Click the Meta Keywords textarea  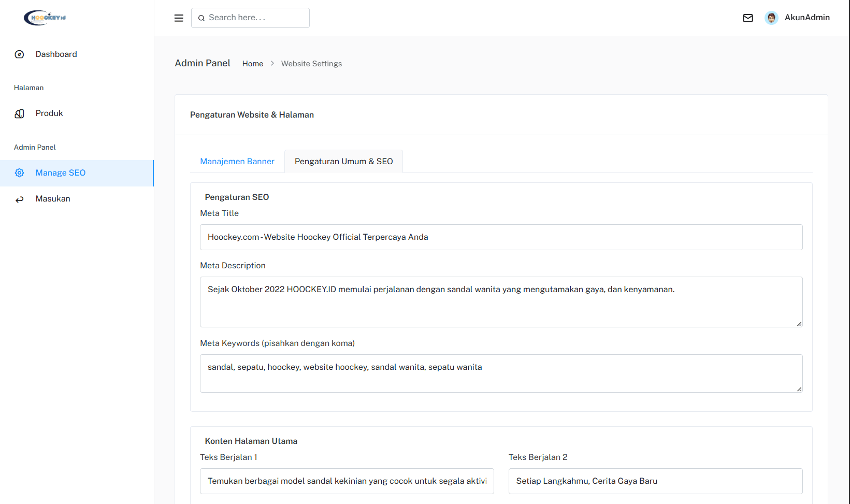coord(501,373)
